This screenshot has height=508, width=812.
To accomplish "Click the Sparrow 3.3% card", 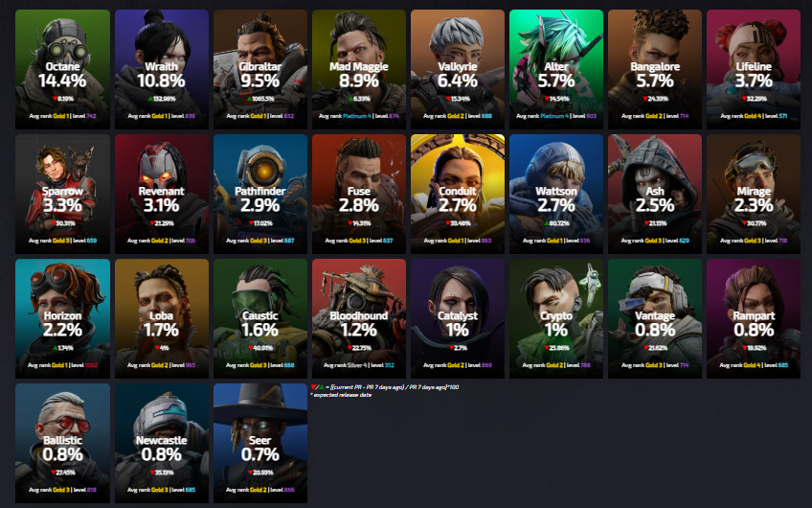I will pyautogui.click(x=62, y=194).
